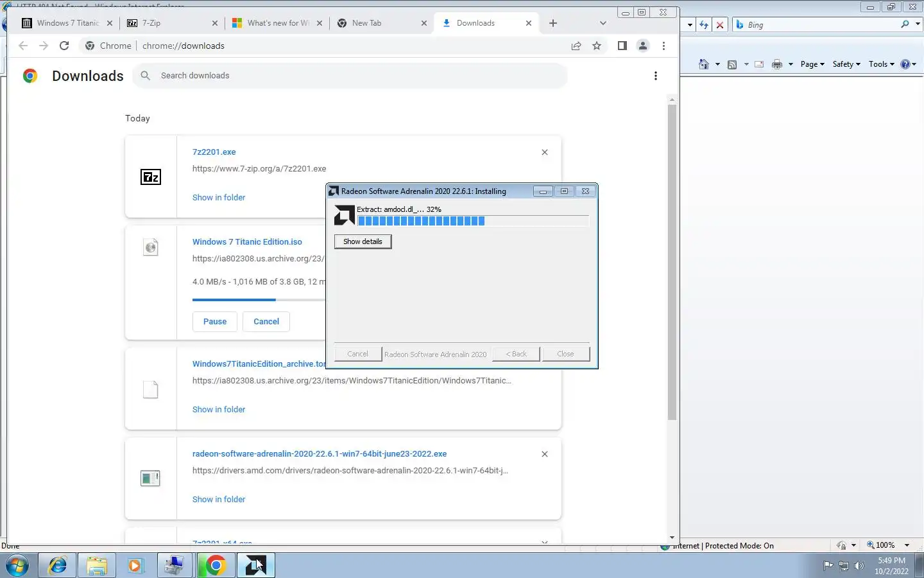Expand Chrome's tab search chevron
924x578 pixels.
tap(603, 23)
